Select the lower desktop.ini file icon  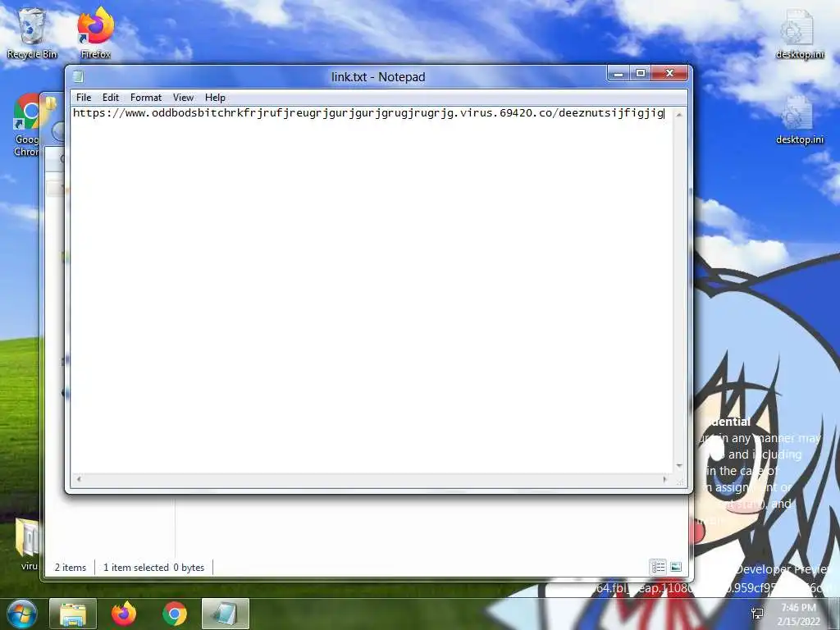coord(799,120)
